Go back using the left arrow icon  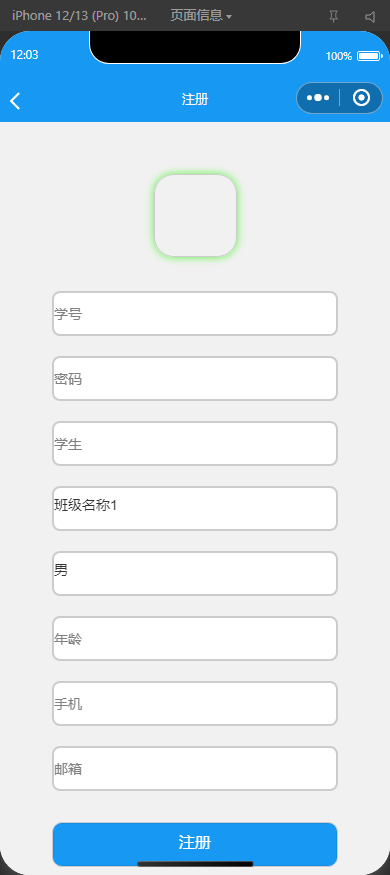pyautogui.click(x=15, y=101)
